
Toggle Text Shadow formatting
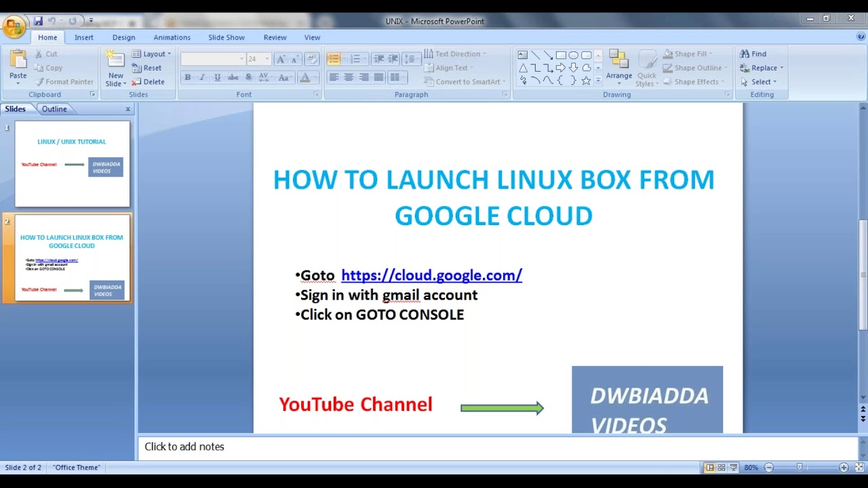[248, 77]
